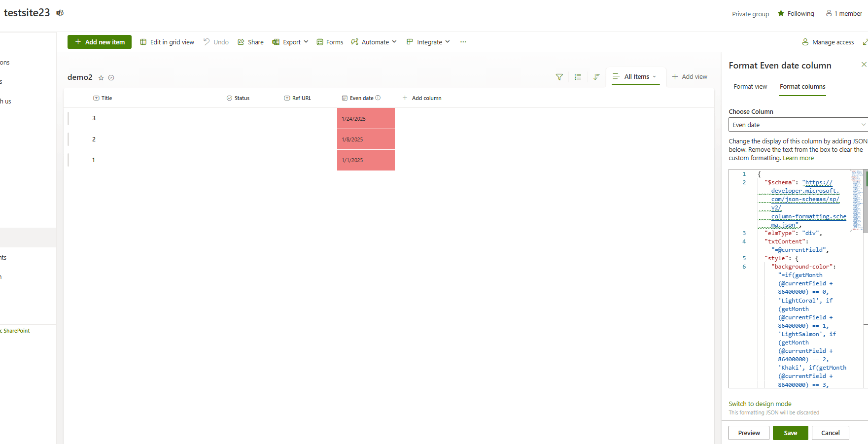The height and width of the screenshot is (444, 868).
Task: Click the info icon beside Even date
Action: pos(378,98)
